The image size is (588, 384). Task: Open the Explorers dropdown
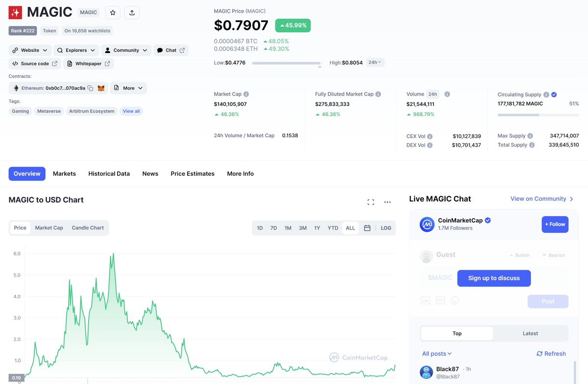[76, 50]
